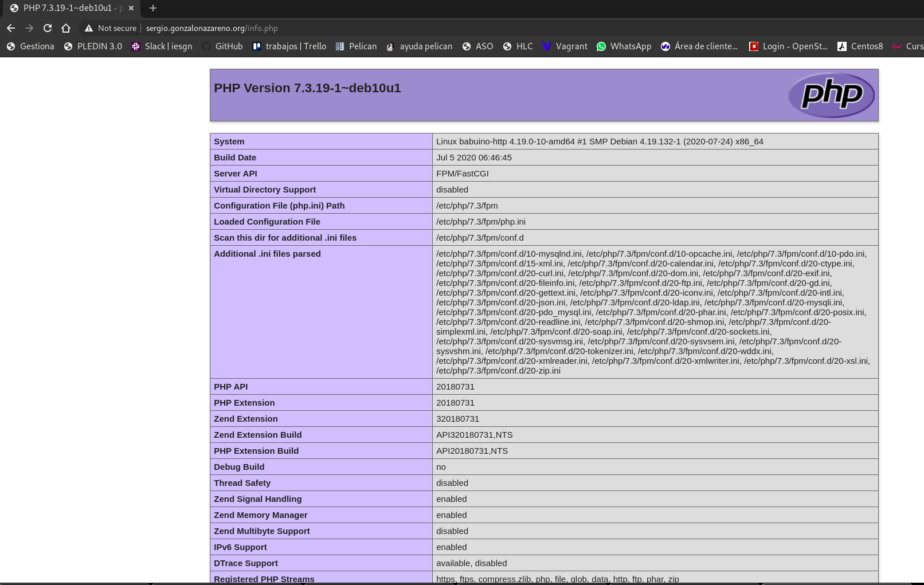Viewport: 924px width, 585px height.
Task: Open the Pelican bookmark icon
Action: click(339, 46)
